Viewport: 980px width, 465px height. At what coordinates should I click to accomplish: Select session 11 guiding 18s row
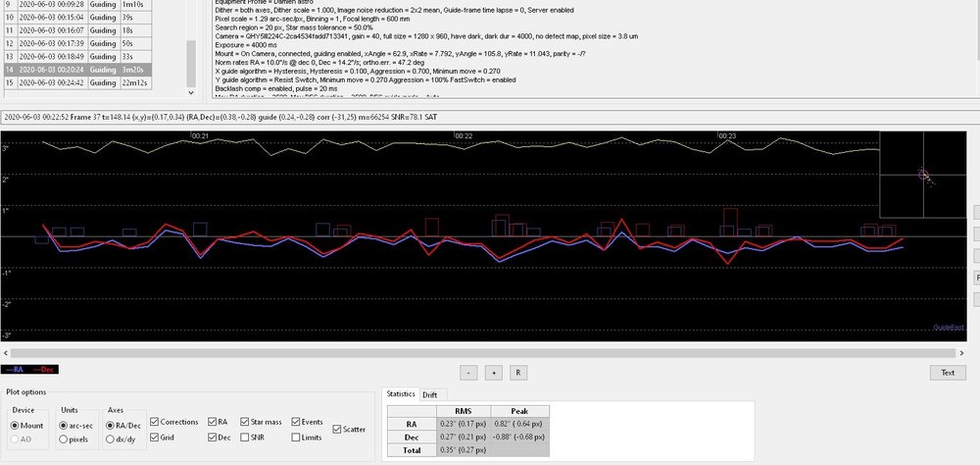[76, 30]
